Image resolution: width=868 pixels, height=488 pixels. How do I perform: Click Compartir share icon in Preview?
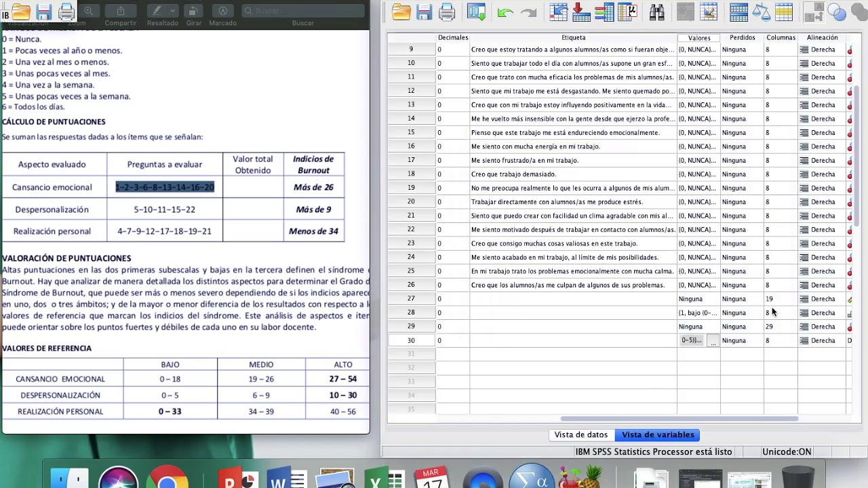pos(121,10)
